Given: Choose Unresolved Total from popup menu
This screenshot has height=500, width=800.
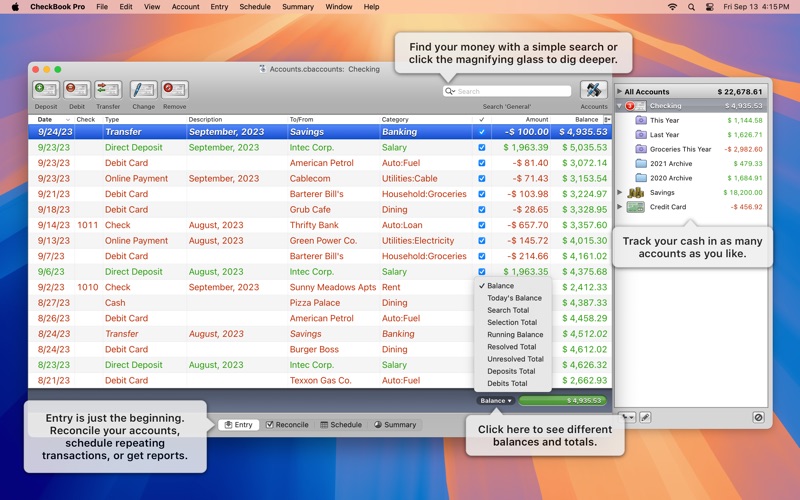Looking at the screenshot, I should click(x=513, y=359).
